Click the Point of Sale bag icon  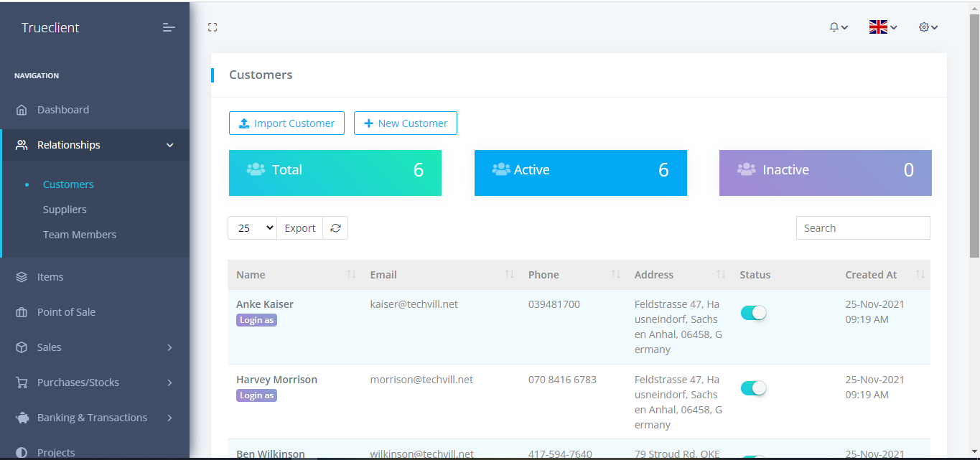[22, 312]
